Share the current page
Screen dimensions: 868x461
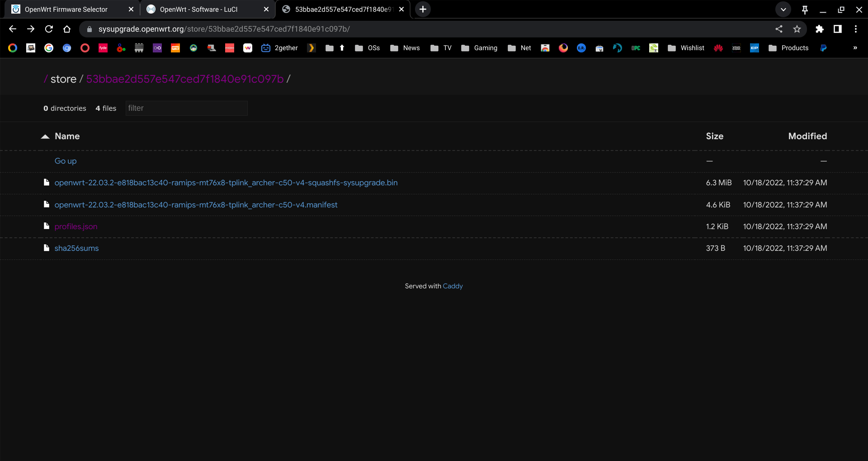tap(779, 29)
